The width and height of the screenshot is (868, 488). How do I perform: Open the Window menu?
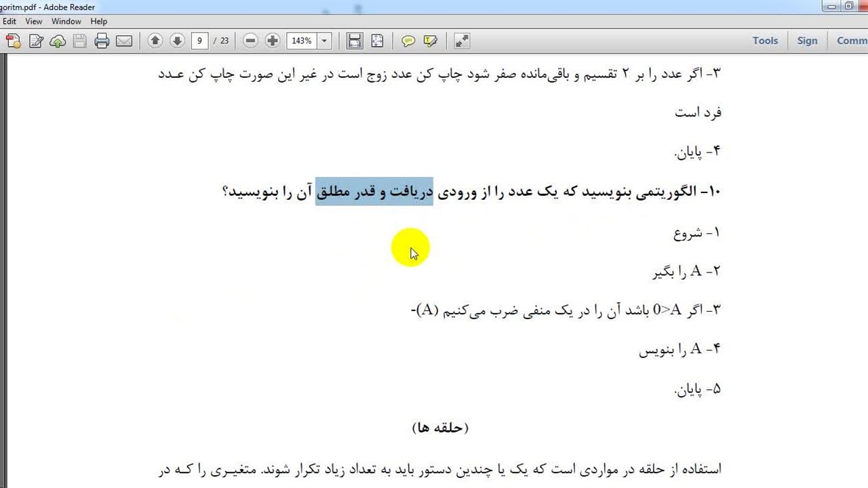pos(66,22)
